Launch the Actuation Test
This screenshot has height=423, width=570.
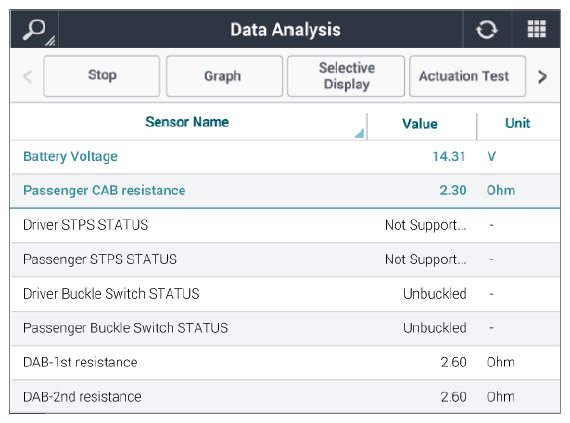tap(467, 76)
